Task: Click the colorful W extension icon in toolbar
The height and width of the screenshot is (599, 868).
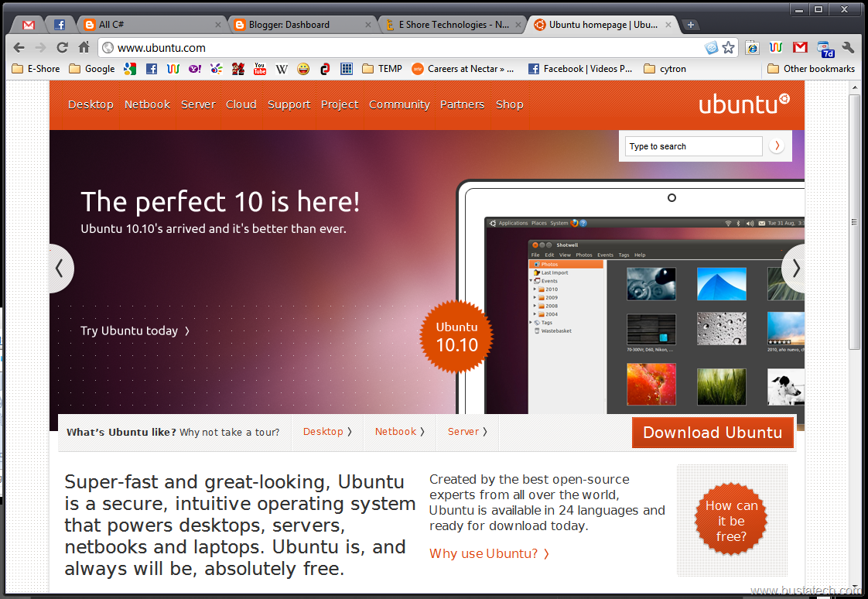Action: coord(776,48)
